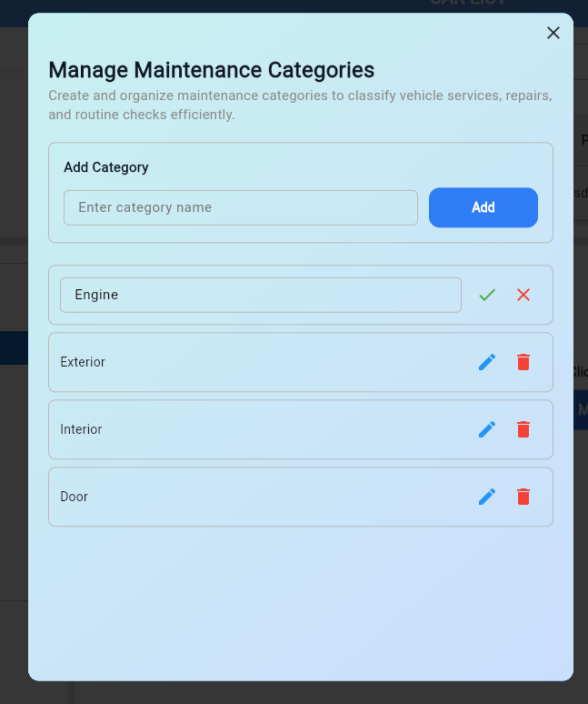Close the Manage Maintenance Categories dialog
Screen dimensions: 588x704
point(553,33)
